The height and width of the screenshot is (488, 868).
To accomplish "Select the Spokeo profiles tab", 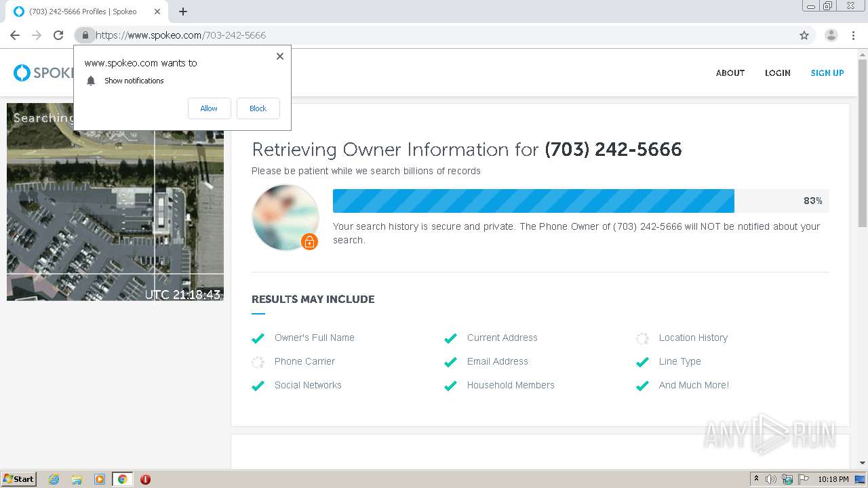I will pyautogui.click(x=87, y=12).
